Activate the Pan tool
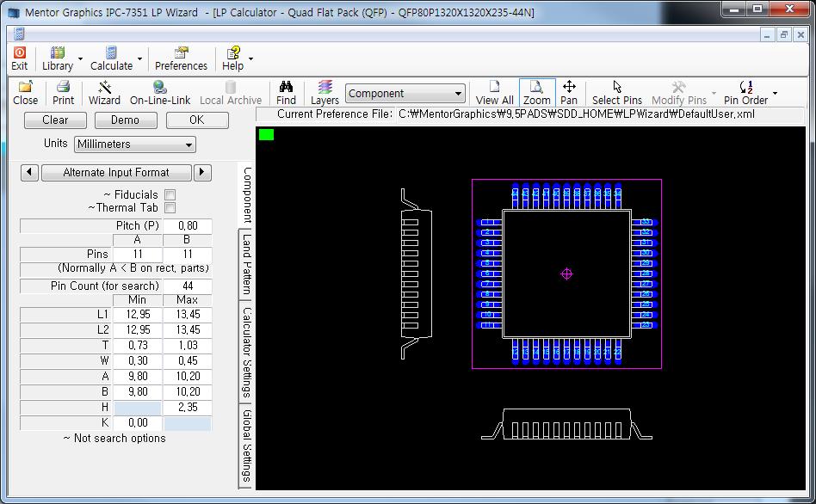The image size is (816, 504). [x=569, y=94]
